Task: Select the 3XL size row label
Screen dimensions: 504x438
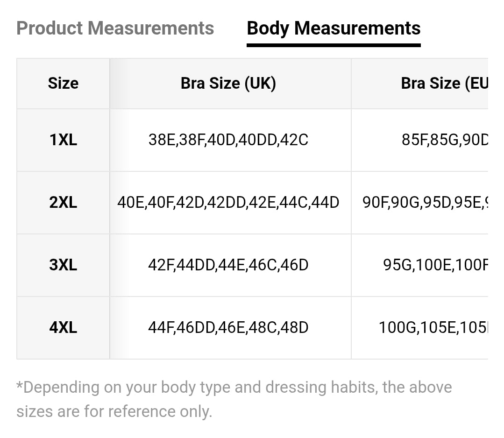Action: (x=63, y=265)
